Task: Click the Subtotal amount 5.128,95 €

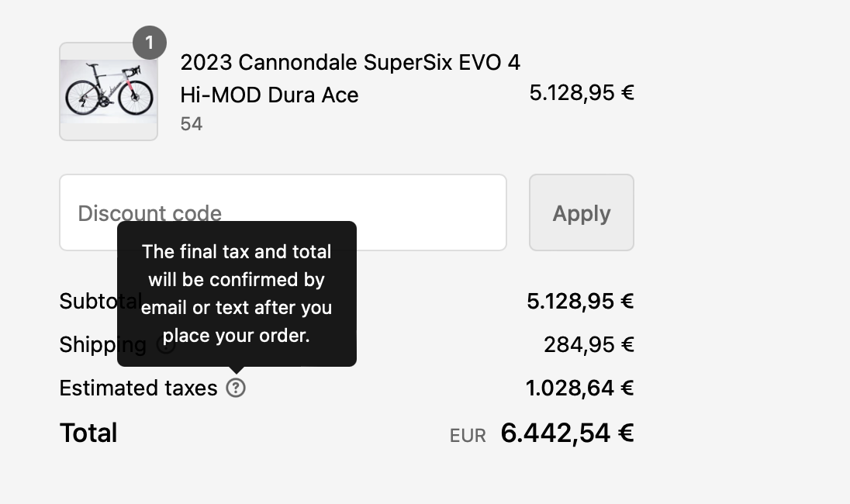Action: tap(580, 301)
